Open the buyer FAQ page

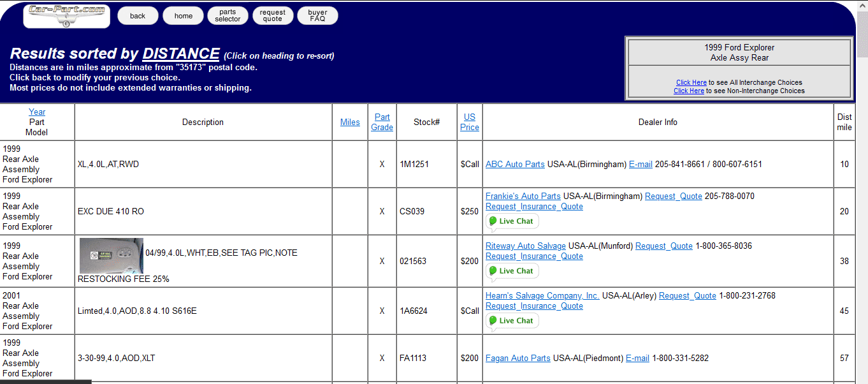317,16
